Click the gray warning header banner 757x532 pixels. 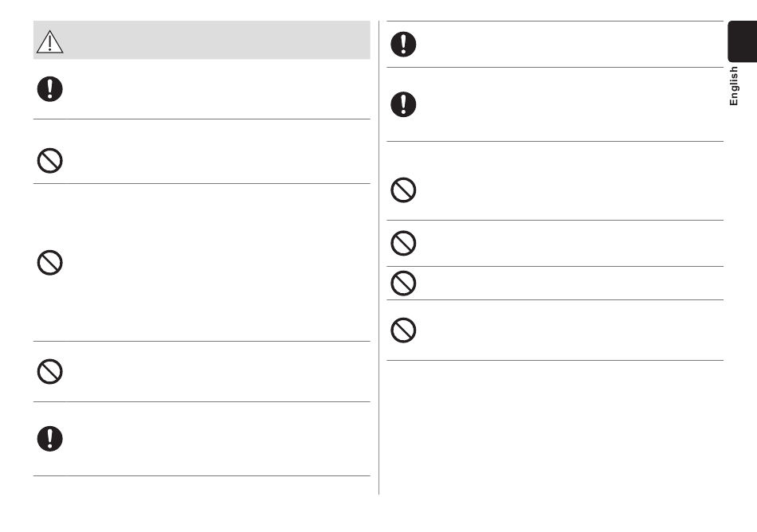202,40
